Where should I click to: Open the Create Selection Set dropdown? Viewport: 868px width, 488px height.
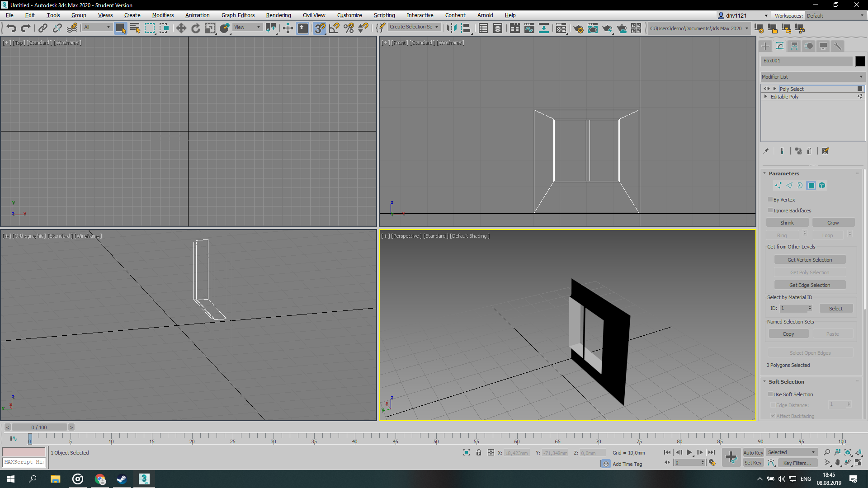pos(414,27)
